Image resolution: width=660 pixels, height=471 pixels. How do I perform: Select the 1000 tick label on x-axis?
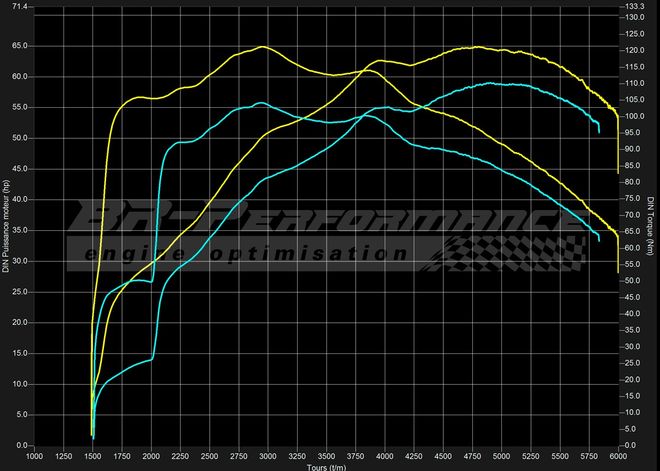coord(34,455)
